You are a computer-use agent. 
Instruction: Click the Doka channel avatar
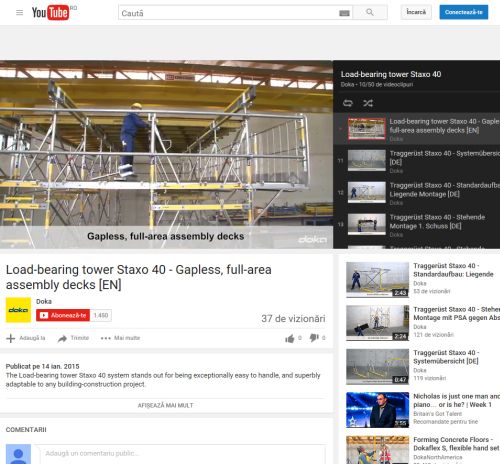point(18,310)
